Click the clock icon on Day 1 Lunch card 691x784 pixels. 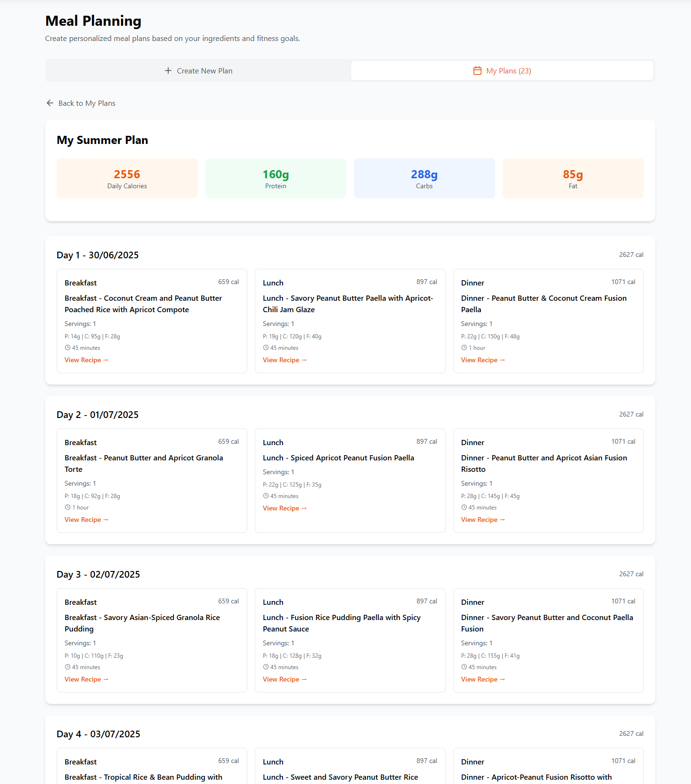click(x=266, y=348)
